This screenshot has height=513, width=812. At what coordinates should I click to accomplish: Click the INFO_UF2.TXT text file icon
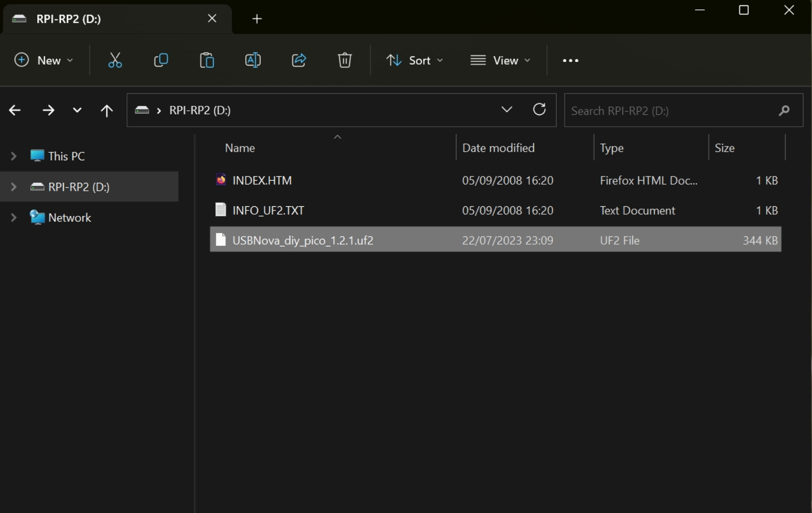[x=221, y=209]
